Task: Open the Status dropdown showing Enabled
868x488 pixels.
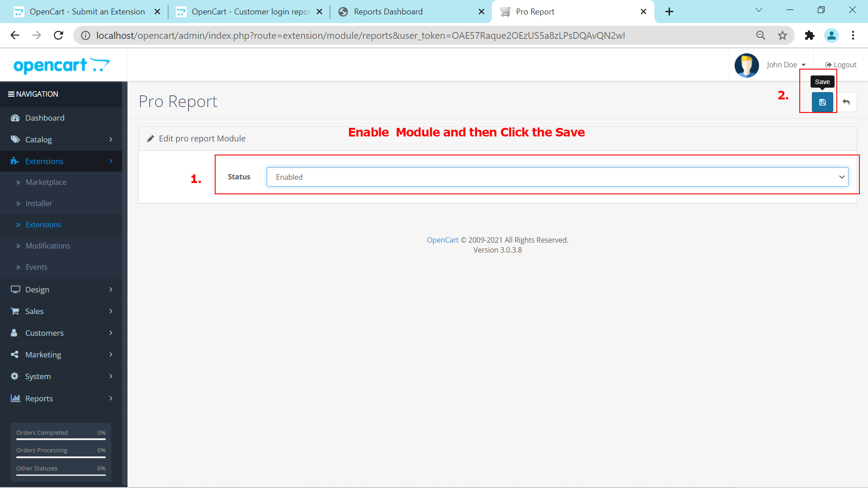Action: pyautogui.click(x=557, y=177)
